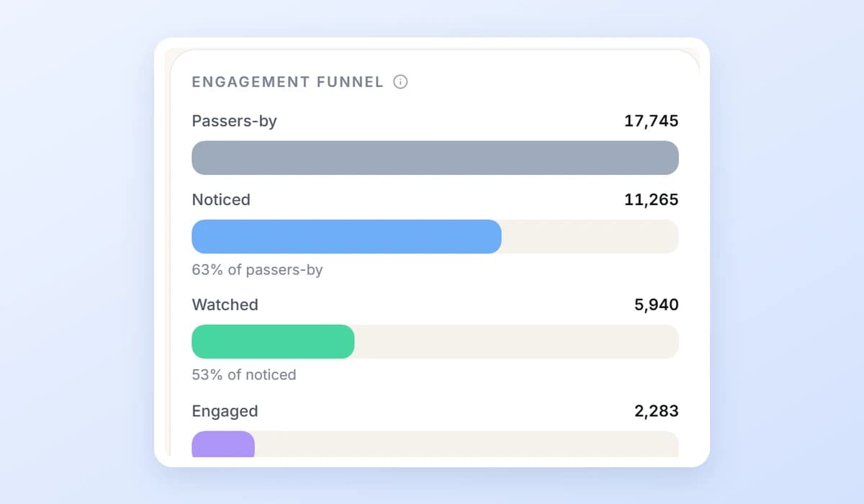
Task: Click the Passers-by label
Action: point(234,122)
